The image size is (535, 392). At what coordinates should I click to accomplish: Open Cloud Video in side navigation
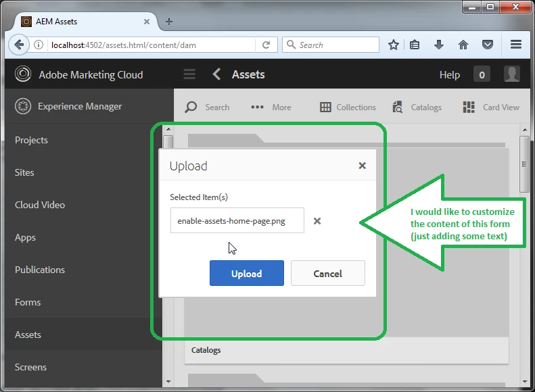40,205
